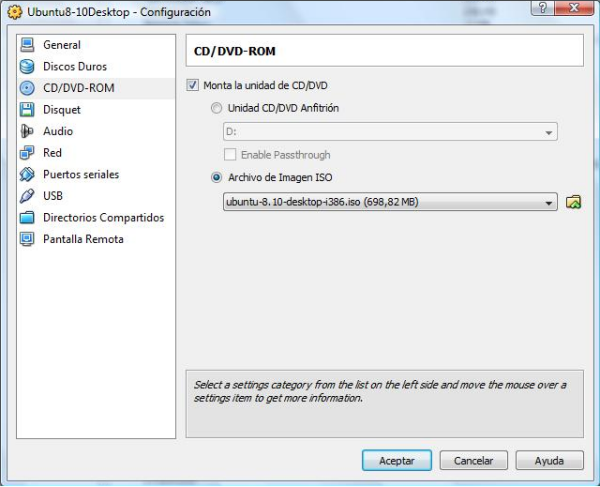Select the Red network icon
Image resolution: width=600 pixels, height=487 pixels.
click(x=27, y=153)
